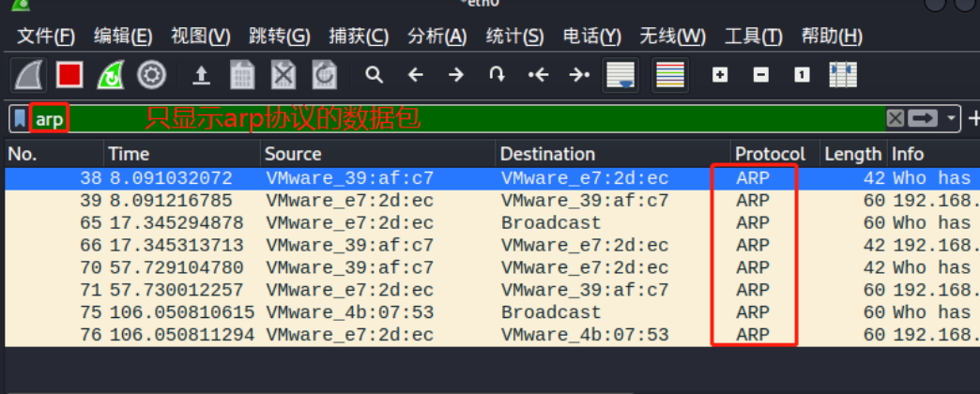Select packet 70 at time 57.729104780
The height and width of the screenshot is (394, 980).
coord(493,268)
